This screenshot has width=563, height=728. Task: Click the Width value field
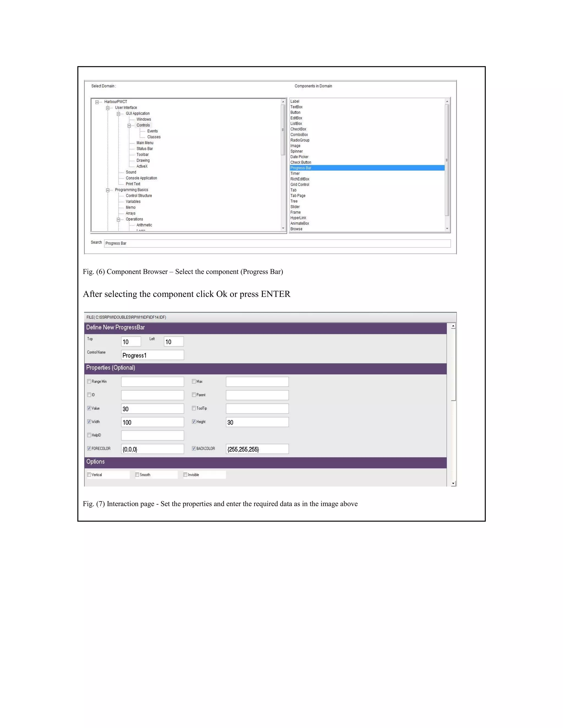(x=152, y=422)
